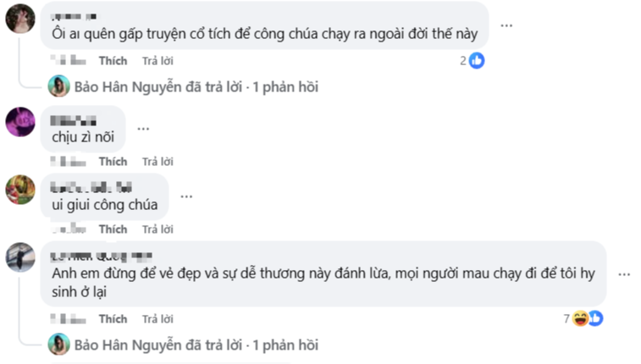
Task: Open Bảo Hân Nguyễn's avatar under the first comment
Action: coord(59,86)
